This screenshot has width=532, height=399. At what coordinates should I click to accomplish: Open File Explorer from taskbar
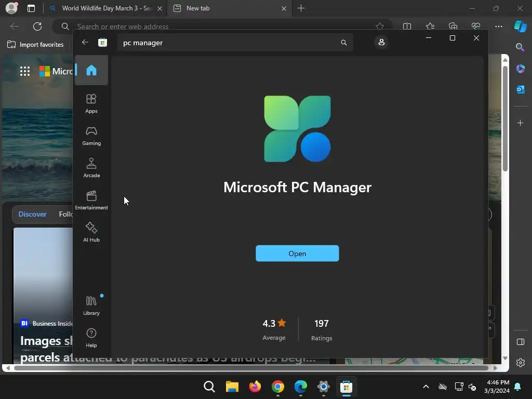click(x=232, y=387)
